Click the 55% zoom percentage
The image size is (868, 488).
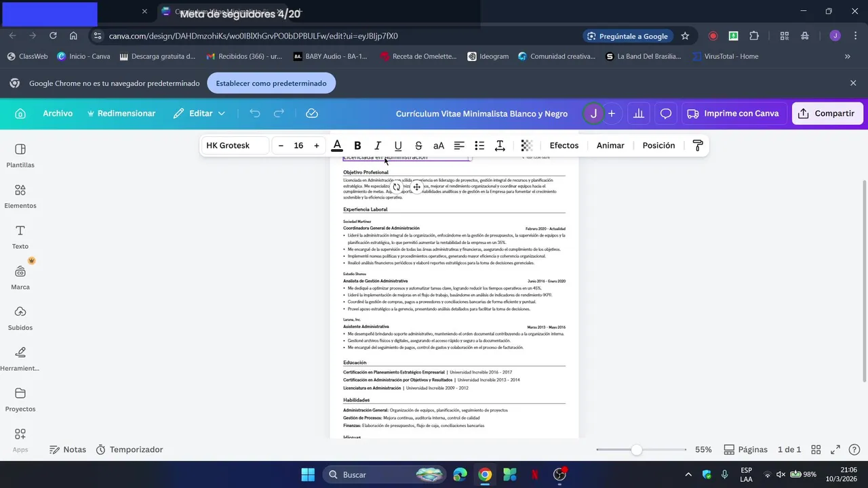pyautogui.click(x=703, y=449)
